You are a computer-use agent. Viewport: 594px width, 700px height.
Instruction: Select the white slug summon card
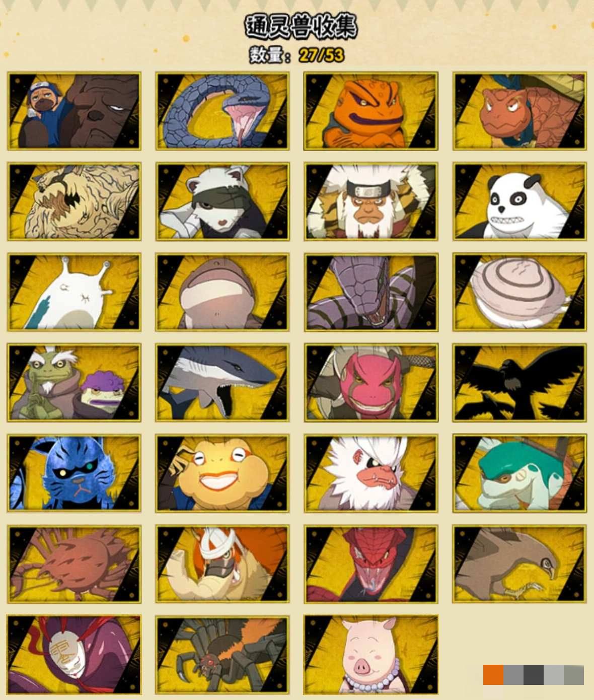(74, 292)
